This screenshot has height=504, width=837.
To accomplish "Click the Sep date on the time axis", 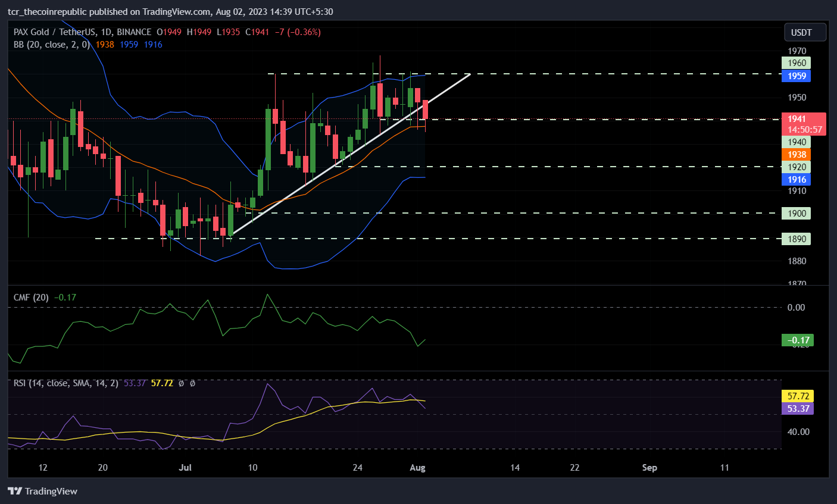I will 649,468.
